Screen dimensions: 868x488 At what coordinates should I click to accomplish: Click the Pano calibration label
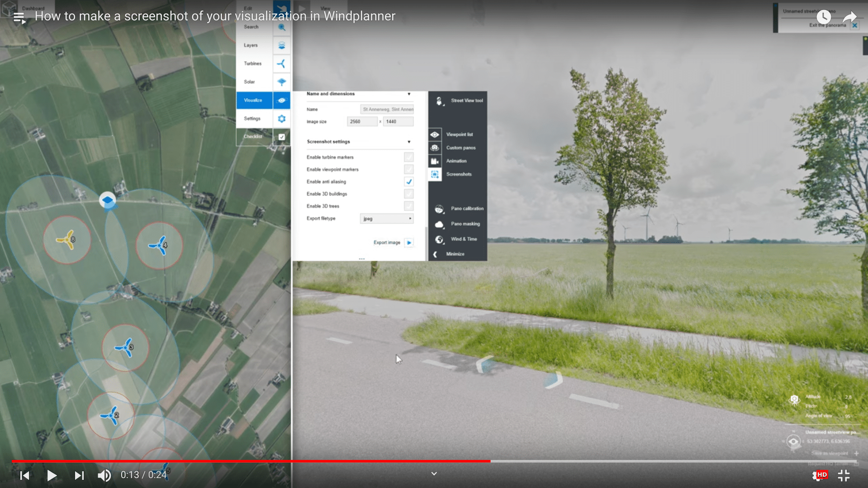[467, 209]
